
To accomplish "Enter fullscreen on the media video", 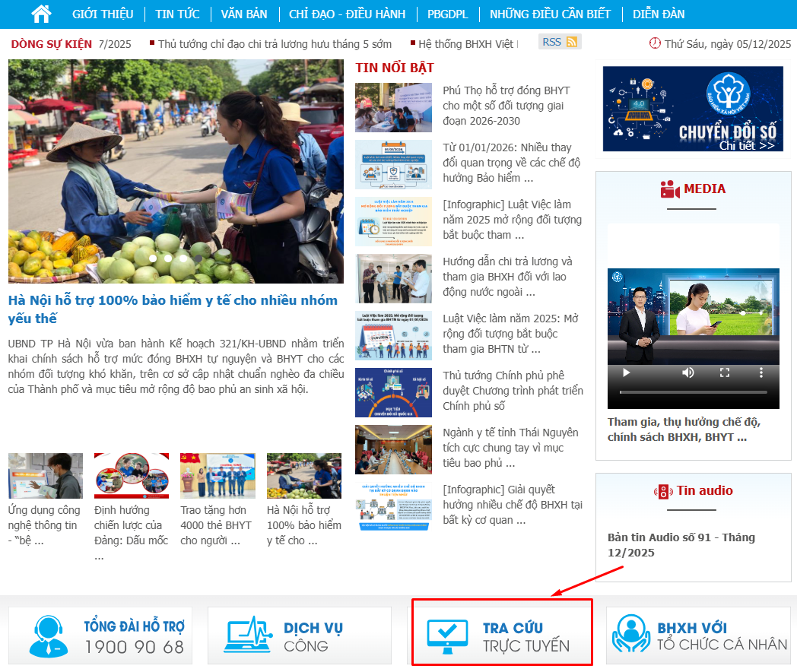I will [725, 372].
